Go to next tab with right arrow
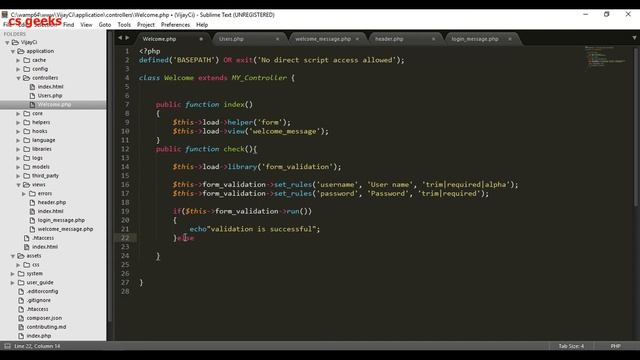This screenshot has height=360, width=640. [127, 38]
